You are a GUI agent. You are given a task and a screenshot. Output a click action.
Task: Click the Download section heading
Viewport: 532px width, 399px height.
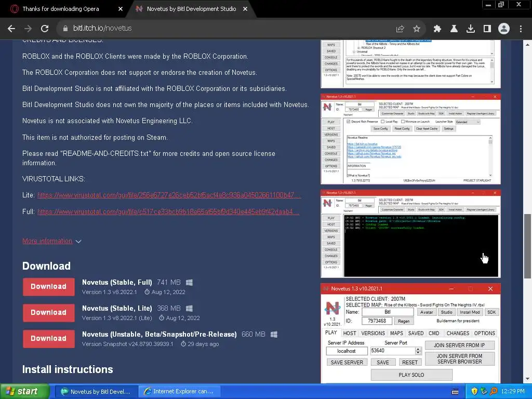46,266
